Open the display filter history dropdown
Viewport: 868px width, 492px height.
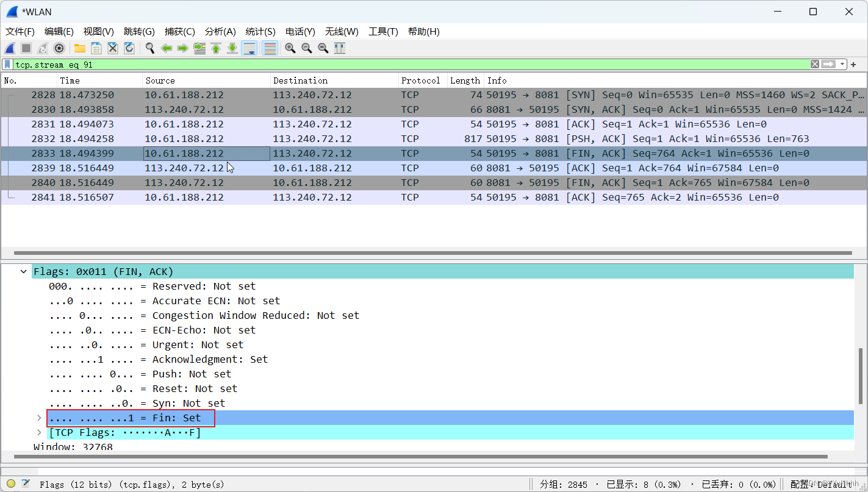[842, 64]
